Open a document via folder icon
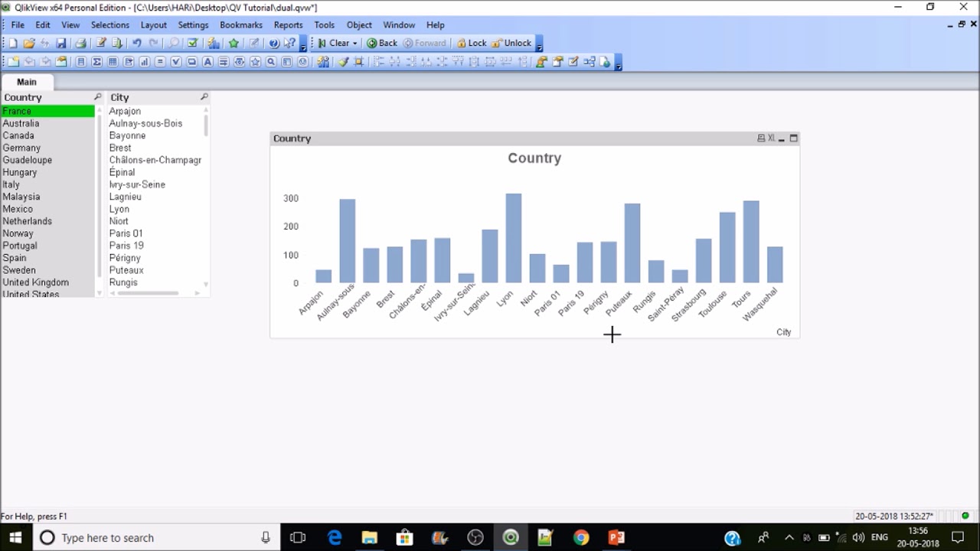This screenshot has height=551, width=980. click(29, 43)
